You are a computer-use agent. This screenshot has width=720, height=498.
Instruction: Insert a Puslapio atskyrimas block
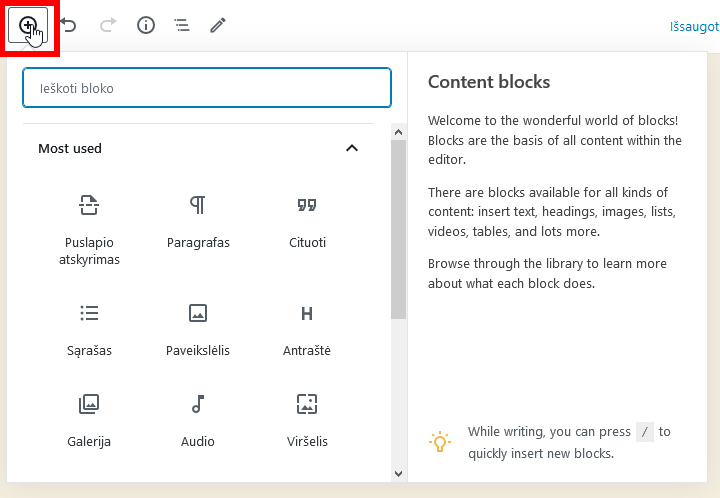point(89,230)
